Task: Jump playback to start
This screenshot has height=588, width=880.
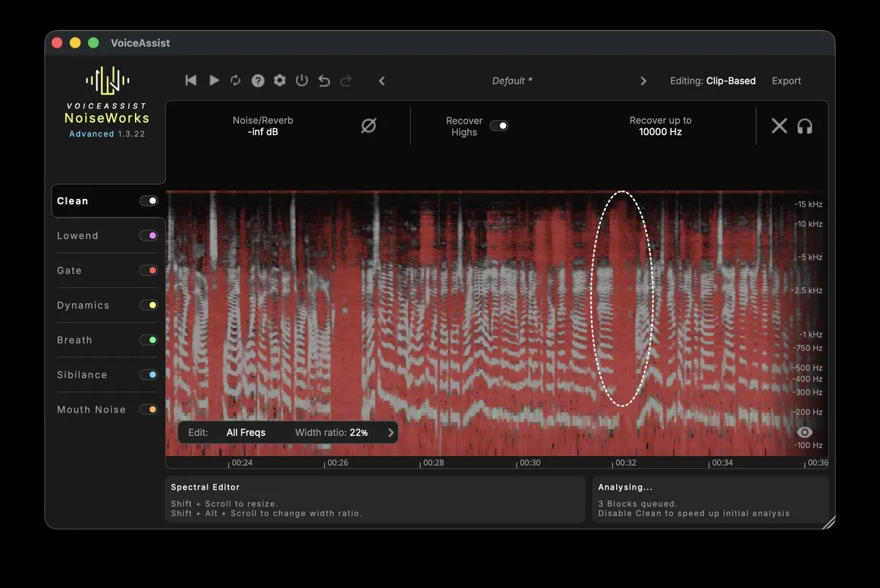Action: pyautogui.click(x=191, y=81)
